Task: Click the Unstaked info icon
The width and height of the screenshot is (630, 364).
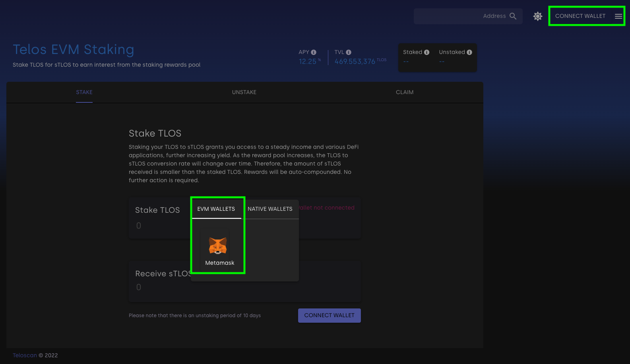Action: pos(469,52)
